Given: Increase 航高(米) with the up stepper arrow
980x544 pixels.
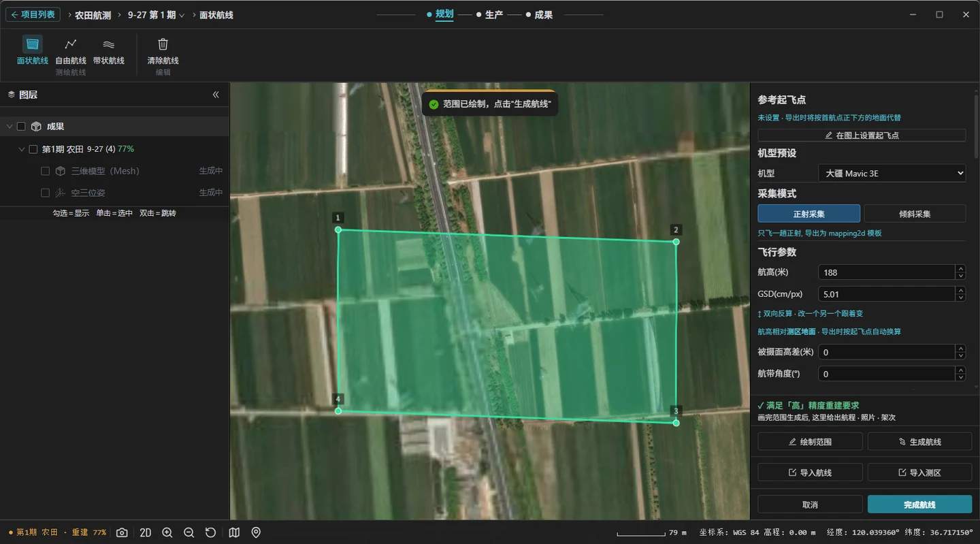Looking at the screenshot, I should [x=960, y=268].
